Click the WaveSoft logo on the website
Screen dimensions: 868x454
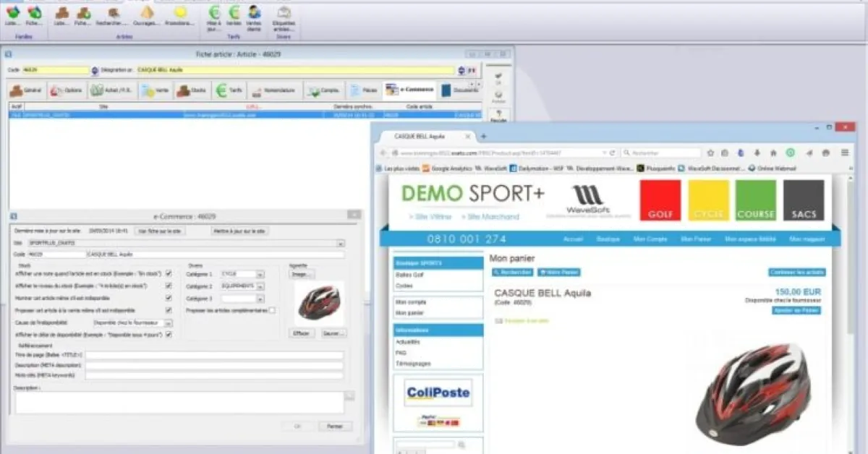coord(587,200)
